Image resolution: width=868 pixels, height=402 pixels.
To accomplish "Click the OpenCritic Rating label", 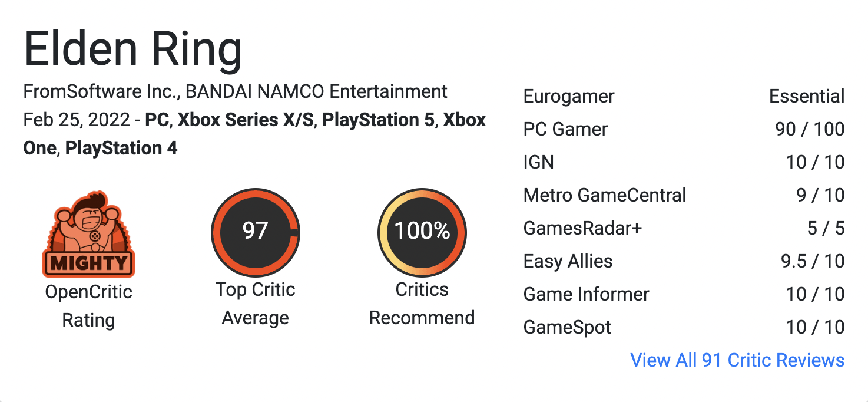I will [x=88, y=306].
